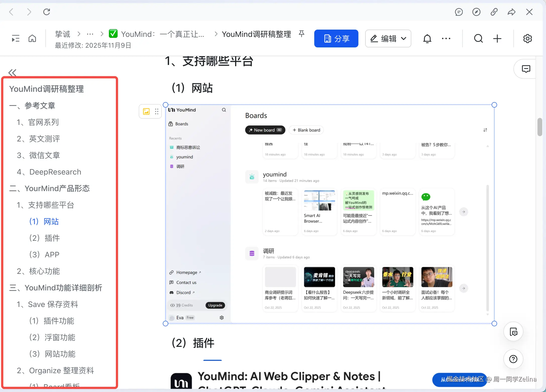Jump to outline title YouMind调研稿整理
This screenshot has width=546, height=392.
tap(46, 89)
